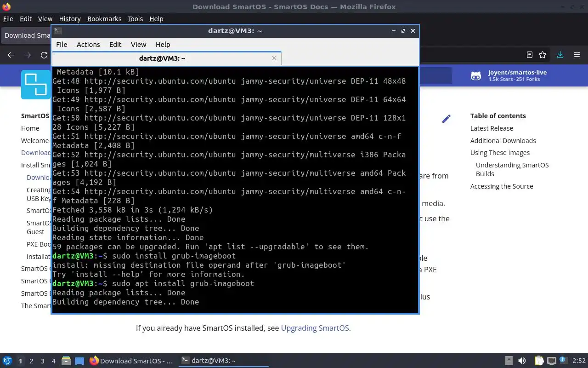This screenshot has width=588, height=368.
Task: Open the Firefox downloads panel
Action: [560, 55]
